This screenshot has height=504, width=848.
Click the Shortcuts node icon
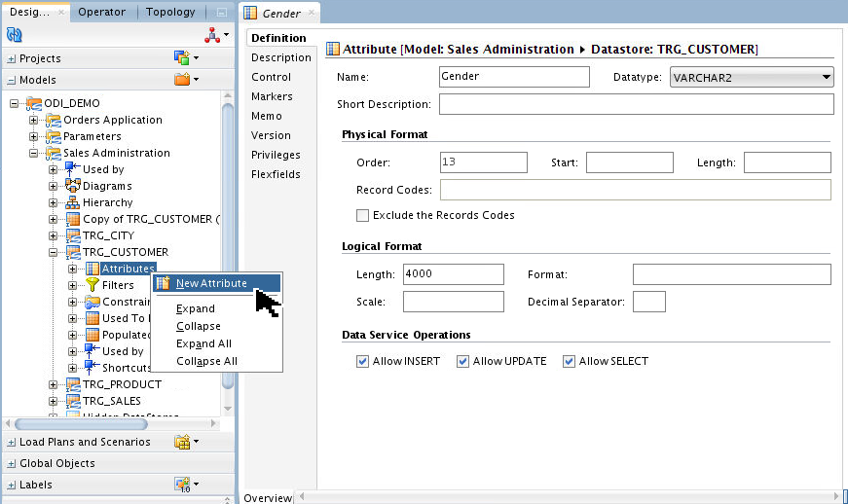(x=92, y=368)
